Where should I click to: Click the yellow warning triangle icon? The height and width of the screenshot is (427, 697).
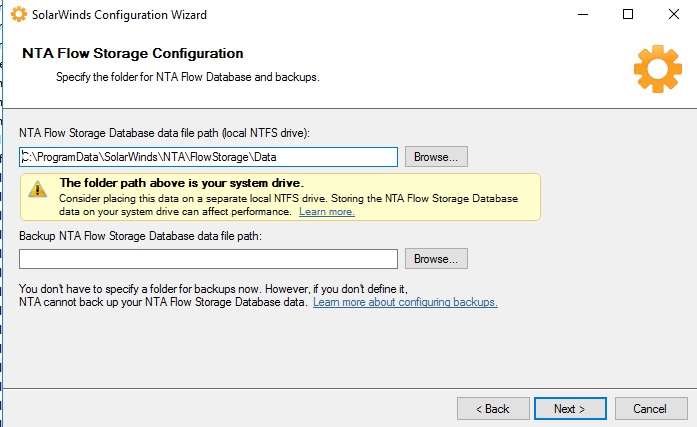tap(38, 189)
